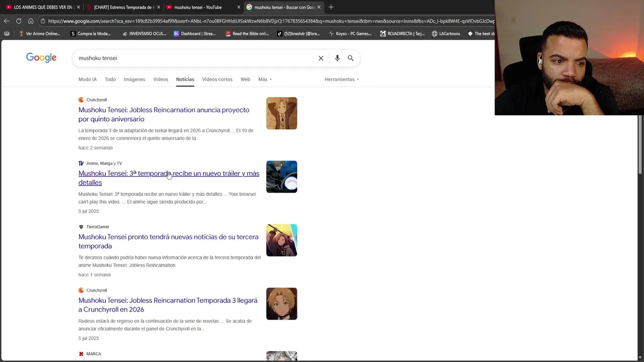The height and width of the screenshot is (362, 644).
Task: Close the 'mushoku tensei - YouTube' tab
Action: pyautogui.click(x=238, y=7)
